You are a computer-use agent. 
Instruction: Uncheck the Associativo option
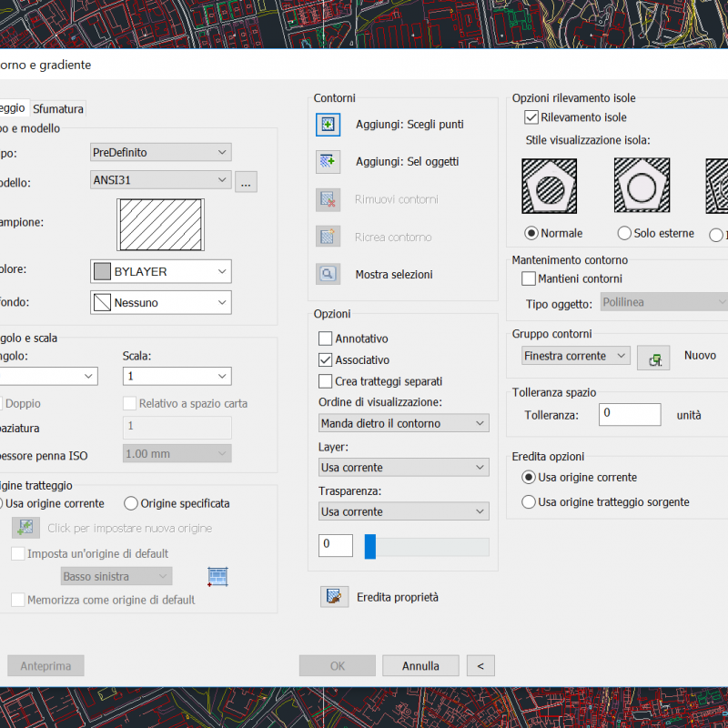tap(326, 360)
